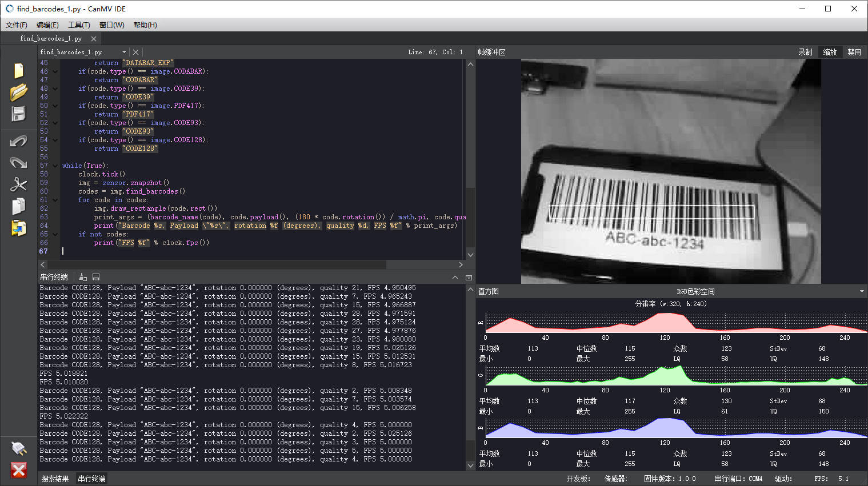Viewport: 868px width, 486px height.
Task: Click the Line: 67, Col: 1 indicator
Action: click(x=435, y=52)
